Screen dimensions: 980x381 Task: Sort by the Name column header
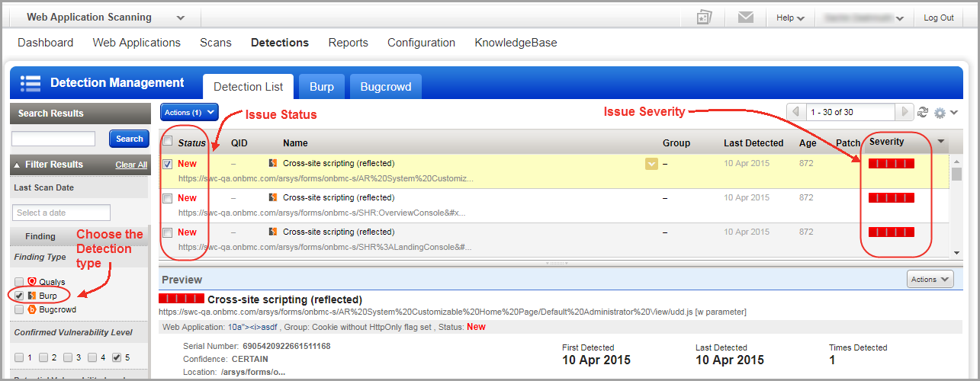(x=295, y=142)
